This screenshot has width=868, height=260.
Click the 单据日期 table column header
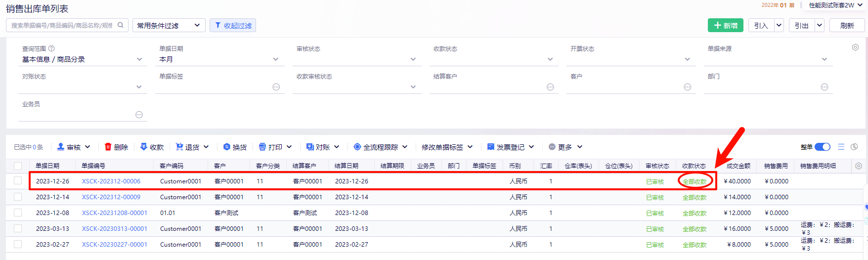[47, 166]
